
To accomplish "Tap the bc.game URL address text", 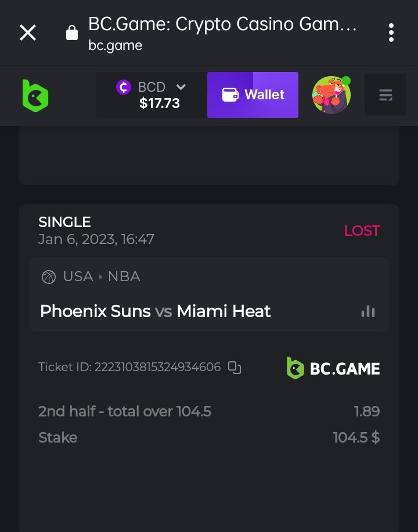I will tap(115, 45).
